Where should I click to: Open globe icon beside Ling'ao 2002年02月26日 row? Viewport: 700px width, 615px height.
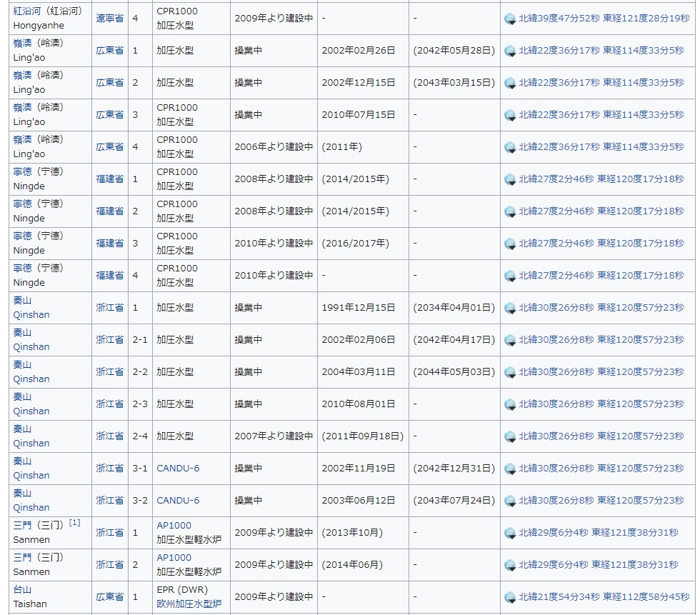tap(510, 51)
